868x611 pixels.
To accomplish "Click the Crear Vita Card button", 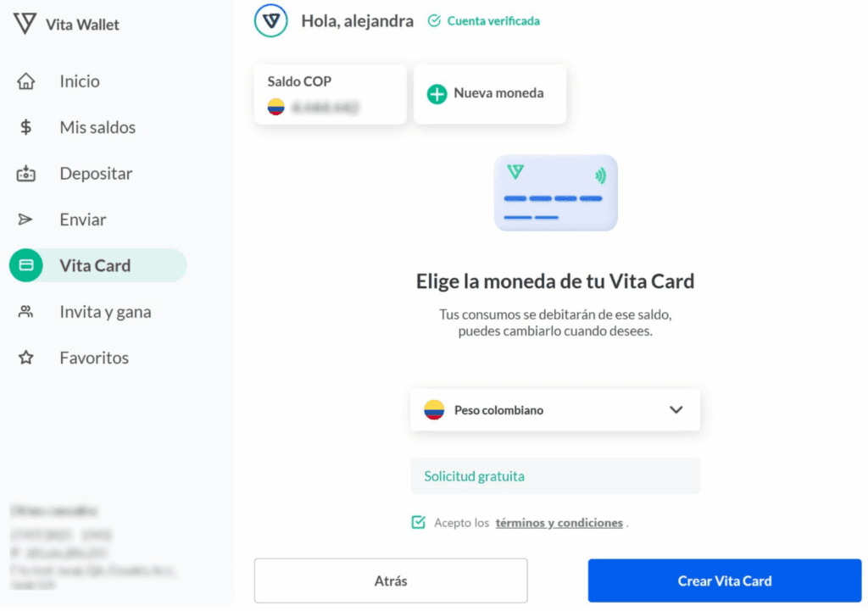I will 725,580.
